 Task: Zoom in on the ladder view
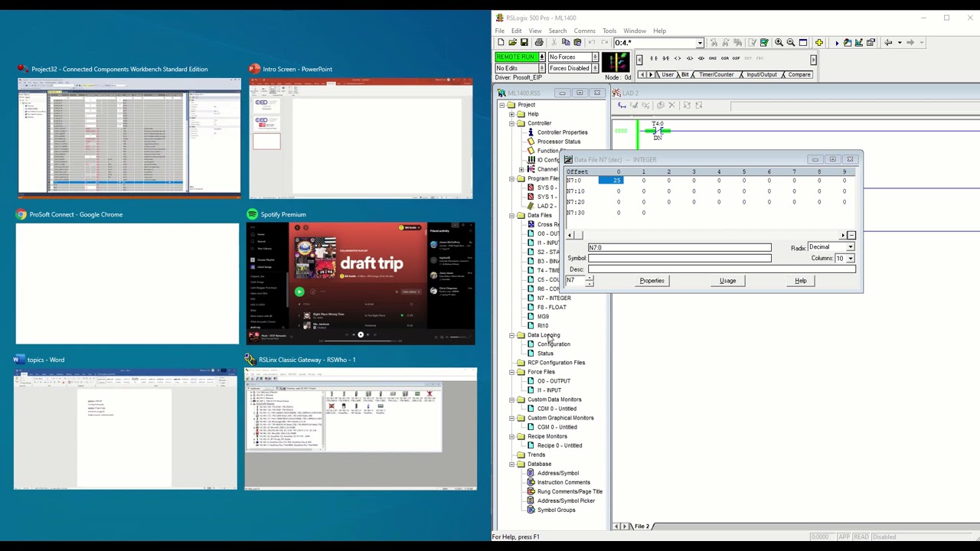(x=779, y=43)
